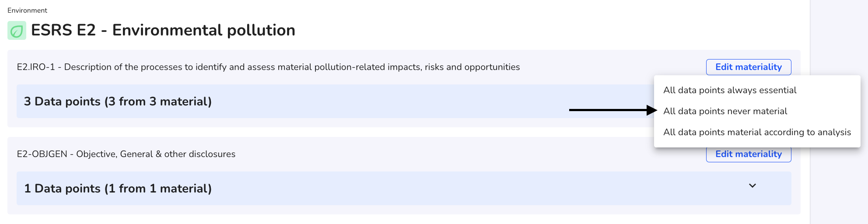Select the E2-OBJGEN Objective, General heading text

[x=126, y=154]
